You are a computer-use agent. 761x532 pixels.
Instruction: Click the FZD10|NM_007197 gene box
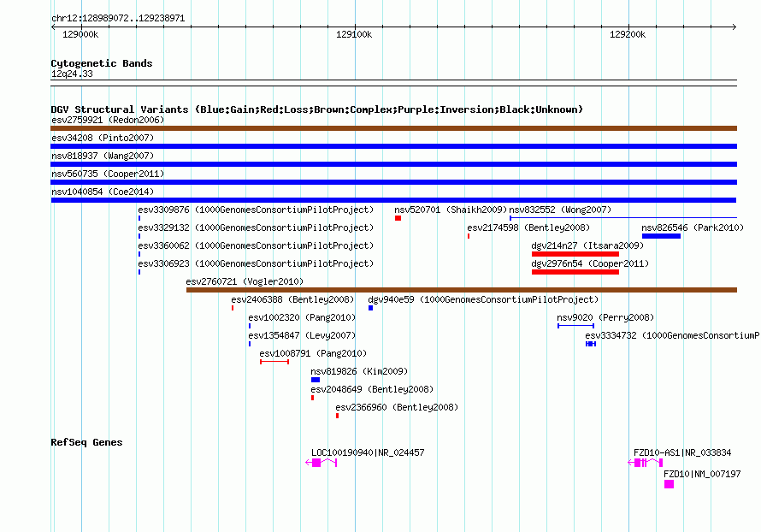tap(669, 484)
